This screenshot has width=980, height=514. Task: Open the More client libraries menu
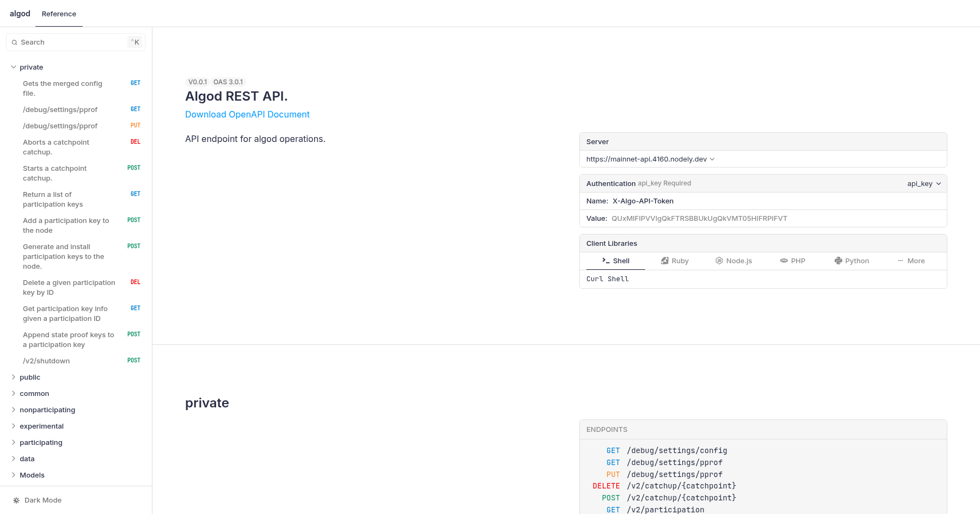coord(911,261)
